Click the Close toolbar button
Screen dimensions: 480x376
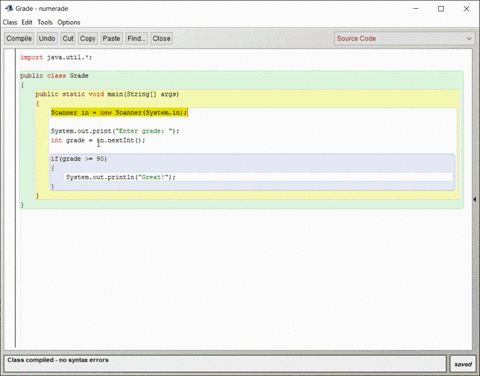click(x=162, y=38)
